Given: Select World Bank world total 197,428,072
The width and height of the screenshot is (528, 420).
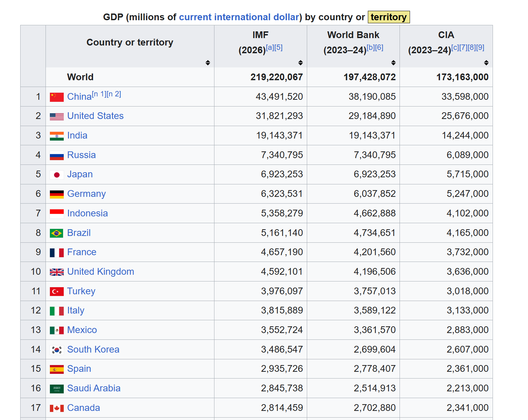Looking at the screenshot, I should 370,77.
